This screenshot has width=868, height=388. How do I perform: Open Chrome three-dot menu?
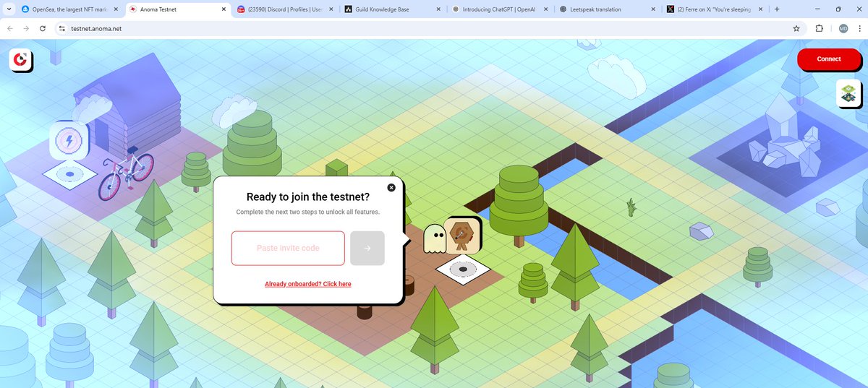click(859, 28)
